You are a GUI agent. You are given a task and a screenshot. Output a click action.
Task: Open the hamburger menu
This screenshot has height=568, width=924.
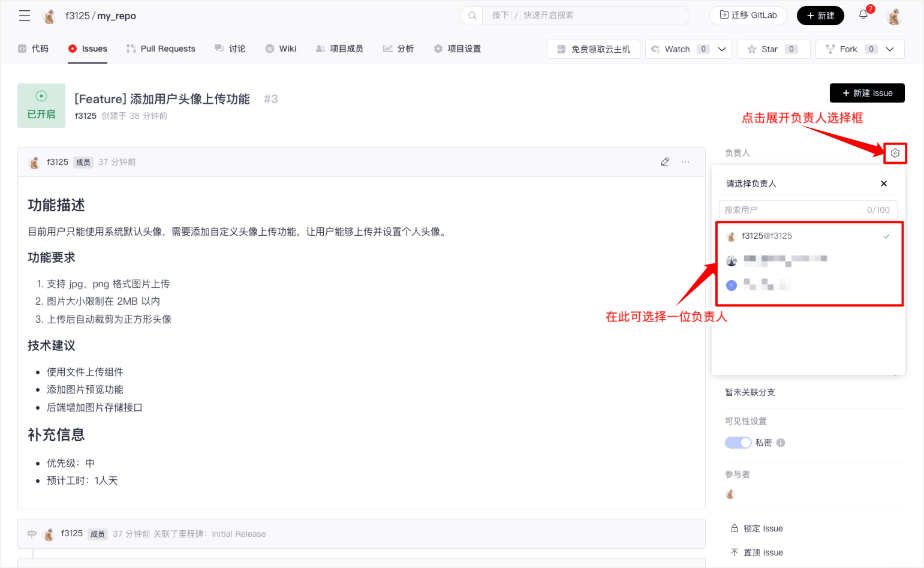tap(25, 16)
